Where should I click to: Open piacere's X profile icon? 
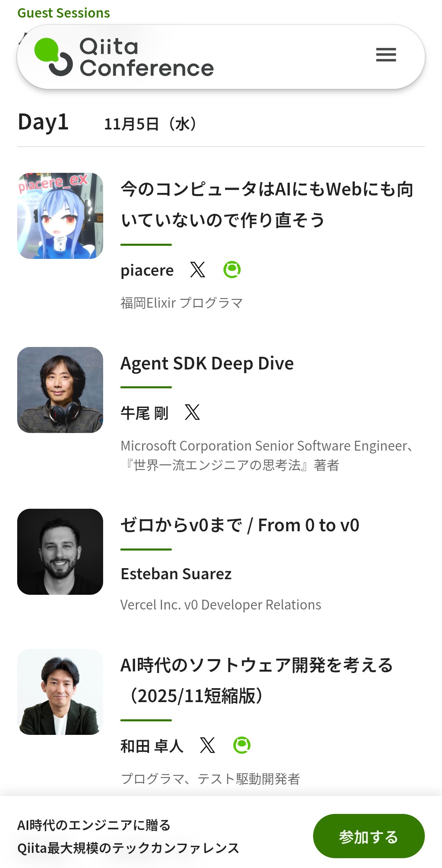(198, 270)
